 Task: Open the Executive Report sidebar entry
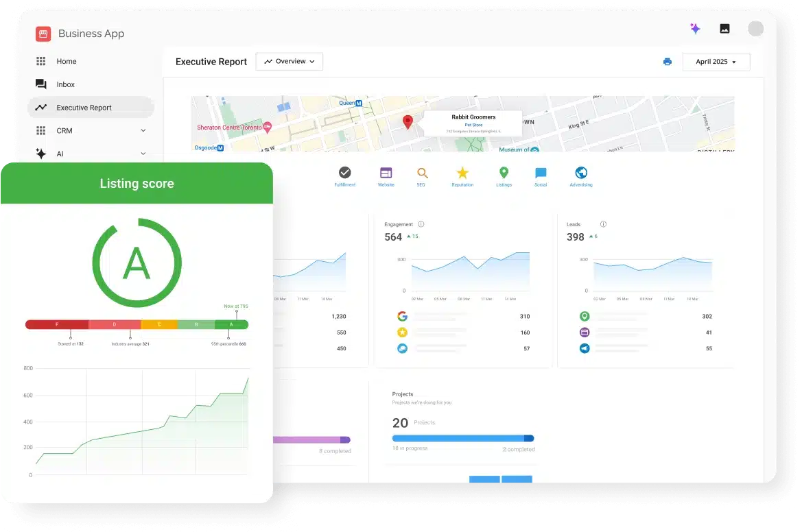click(x=84, y=108)
